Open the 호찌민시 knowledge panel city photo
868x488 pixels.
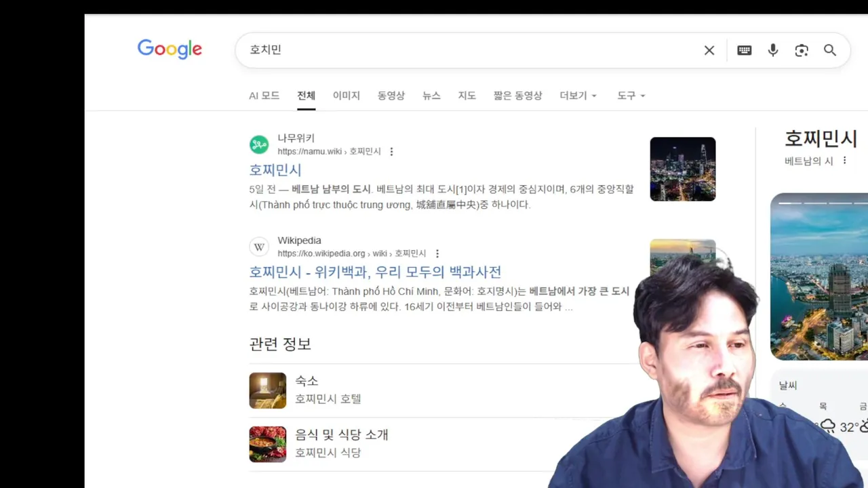point(819,277)
